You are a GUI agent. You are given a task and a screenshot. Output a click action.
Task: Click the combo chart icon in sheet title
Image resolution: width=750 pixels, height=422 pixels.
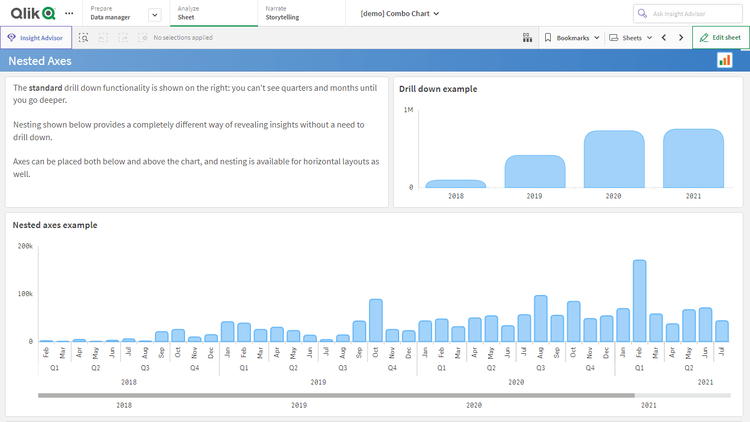click(x=724, y=61)
